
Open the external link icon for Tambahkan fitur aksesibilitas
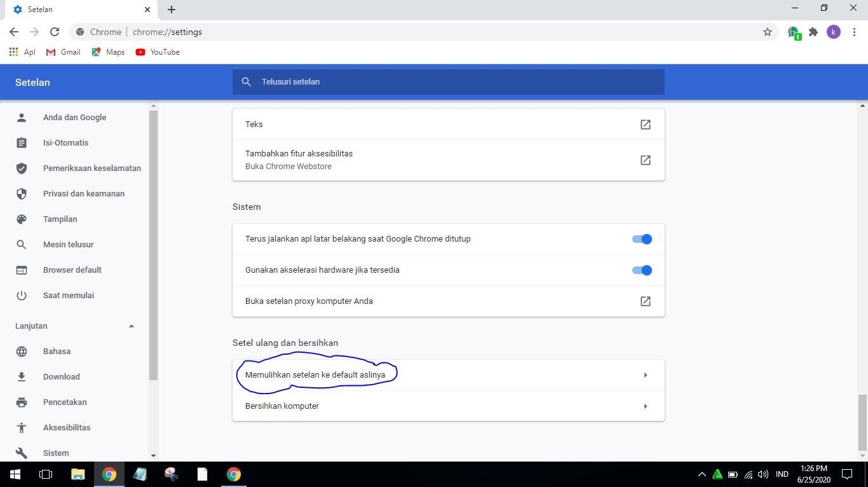[646, 160]
